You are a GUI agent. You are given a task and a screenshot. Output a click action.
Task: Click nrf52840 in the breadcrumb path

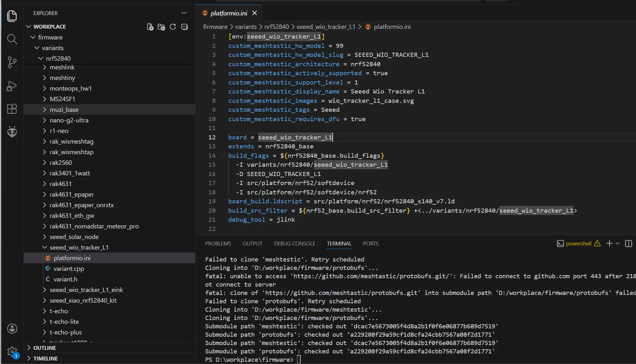(x=277, y=27)
